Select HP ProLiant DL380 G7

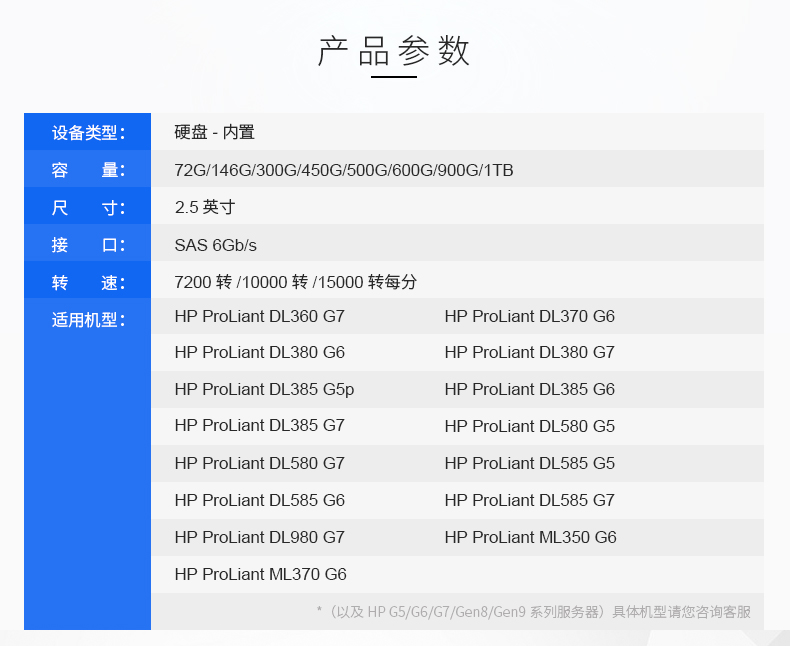pyautogui.click(x=530, y=352)
